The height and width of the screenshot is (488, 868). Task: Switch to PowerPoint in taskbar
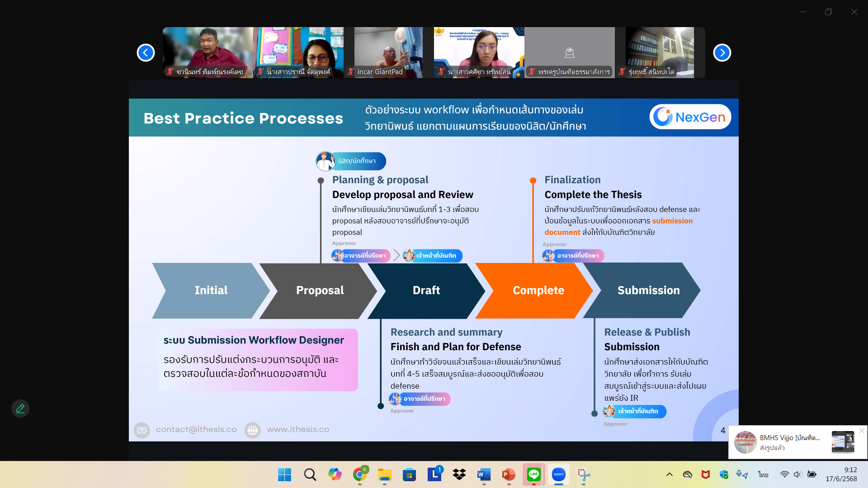[x=509, y=474]
